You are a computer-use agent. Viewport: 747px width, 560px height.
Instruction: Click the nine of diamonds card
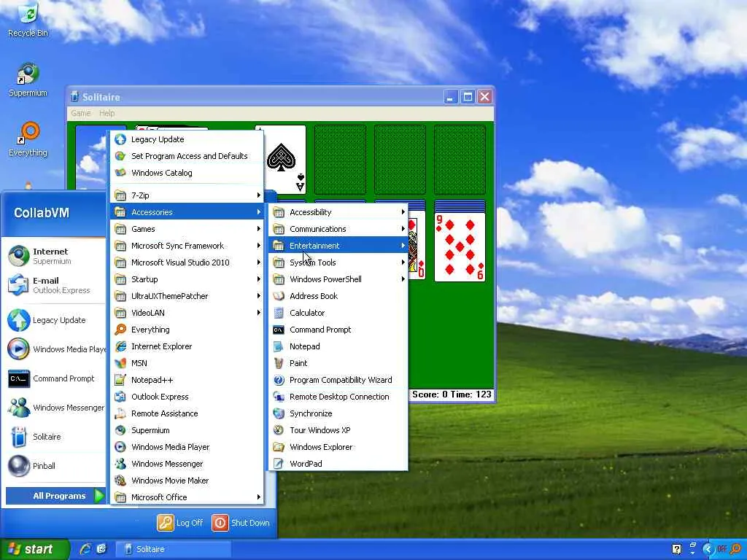(460, 246)
